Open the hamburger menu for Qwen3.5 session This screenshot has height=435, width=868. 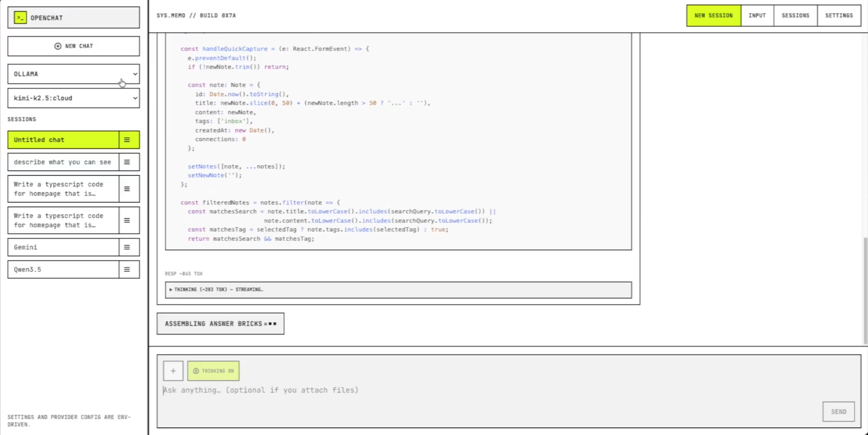tap(127, 270)
